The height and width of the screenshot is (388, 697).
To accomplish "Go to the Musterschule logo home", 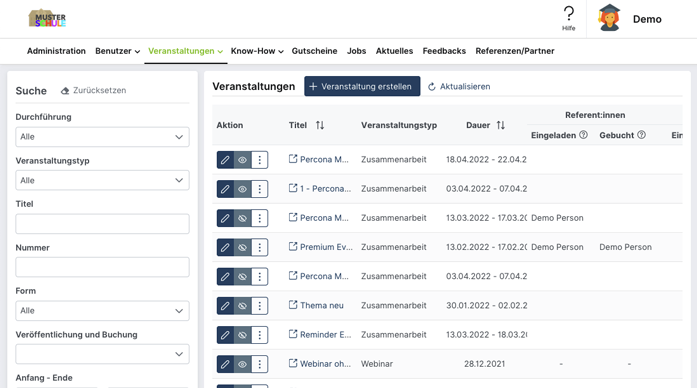I will pos(47,18).
